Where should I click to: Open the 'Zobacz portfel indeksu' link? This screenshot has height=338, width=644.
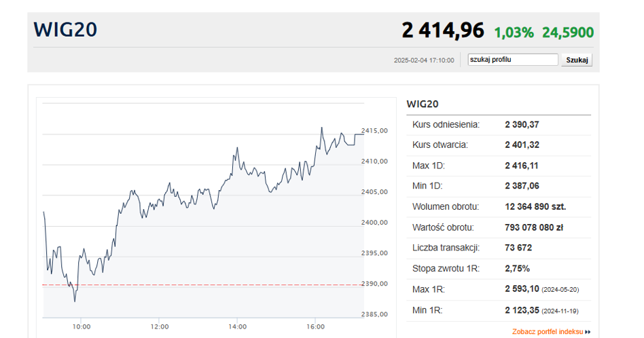552,332
